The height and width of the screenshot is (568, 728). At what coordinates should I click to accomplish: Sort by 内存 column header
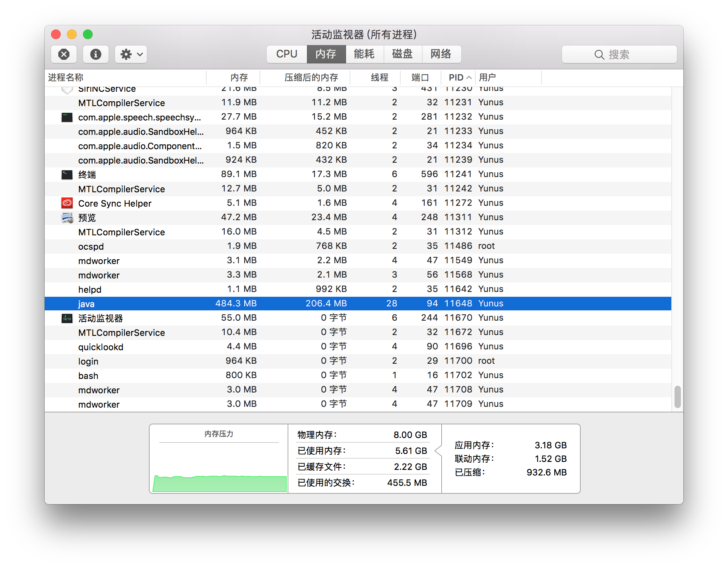233,77
